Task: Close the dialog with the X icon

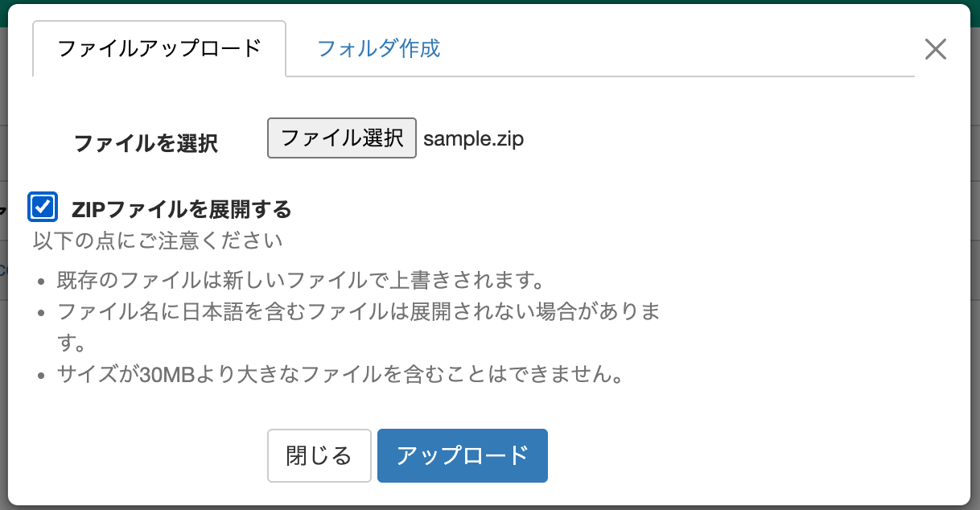Action: pyautogui.click(x=935, y=50)
